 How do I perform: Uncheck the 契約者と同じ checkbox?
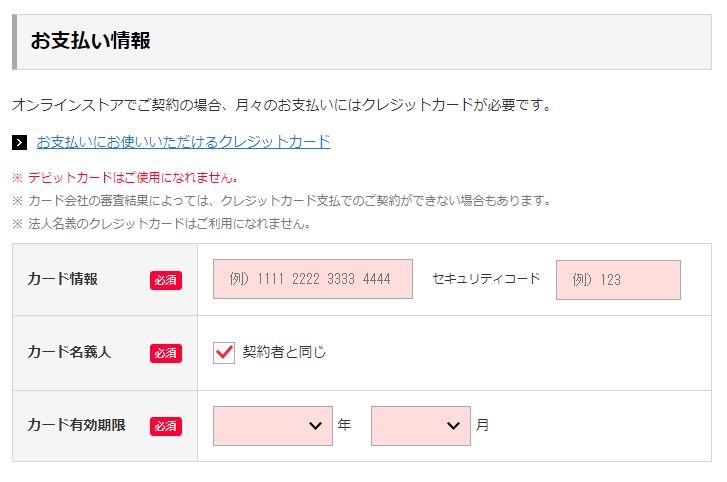(x=224, y=353)
